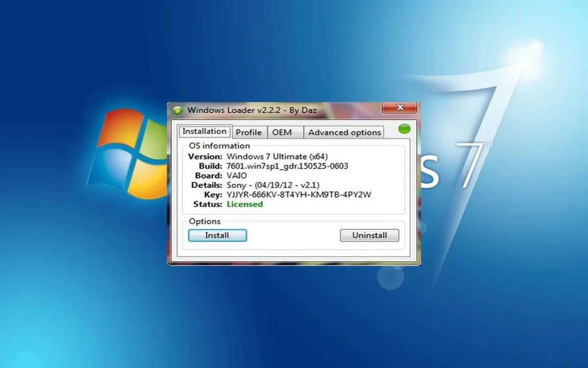Click the Uninstall button
Image resolution: width=588 pixels, height=368 pixels.
point(370,236)
